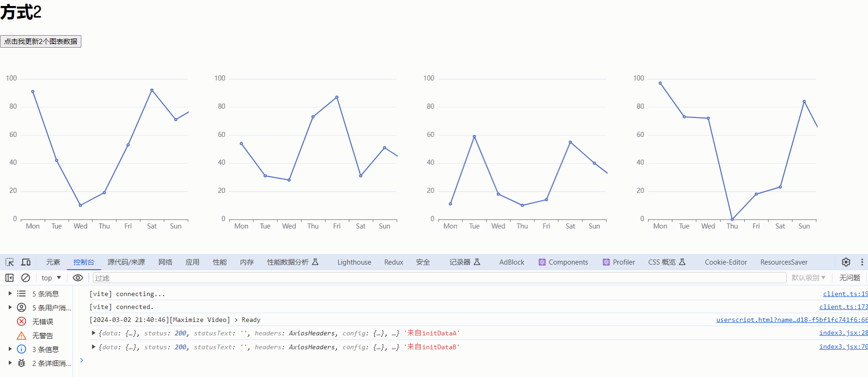Open the 默认级别 log level dropdown
868x377 pixels.
click(x=808, y=278)
